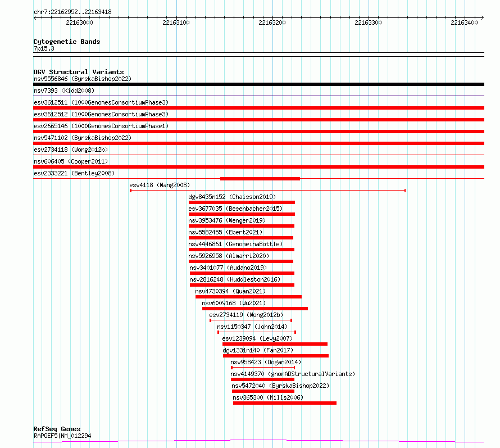
Task: Click nsv3401077 (Audano2019) label
Action: point(228,268)
